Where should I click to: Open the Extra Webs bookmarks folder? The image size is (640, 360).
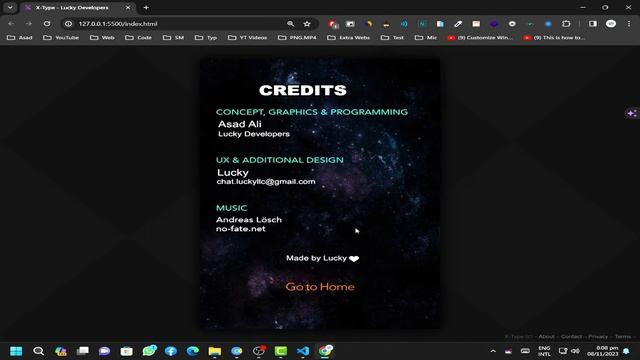[x=349, y=38]
